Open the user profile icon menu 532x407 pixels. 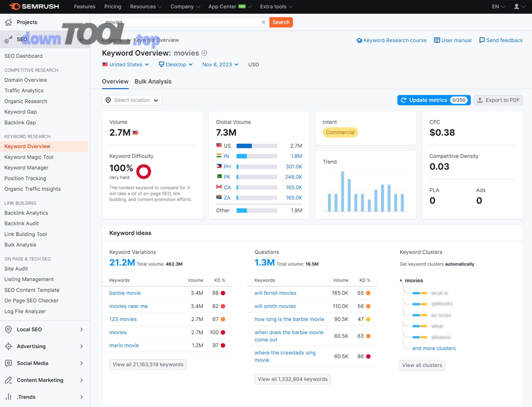[x=517, y=7]
